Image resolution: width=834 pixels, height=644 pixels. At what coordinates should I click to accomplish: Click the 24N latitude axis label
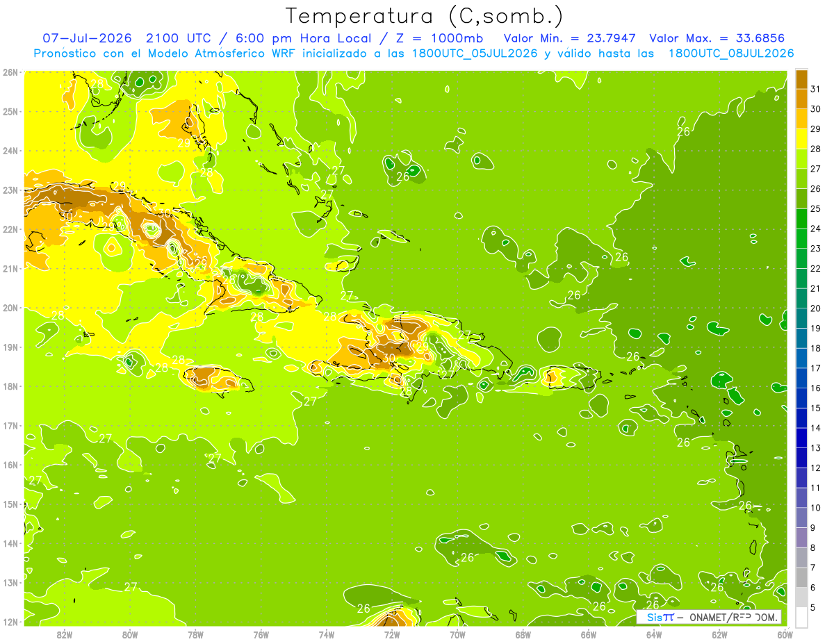click(10, 151)
